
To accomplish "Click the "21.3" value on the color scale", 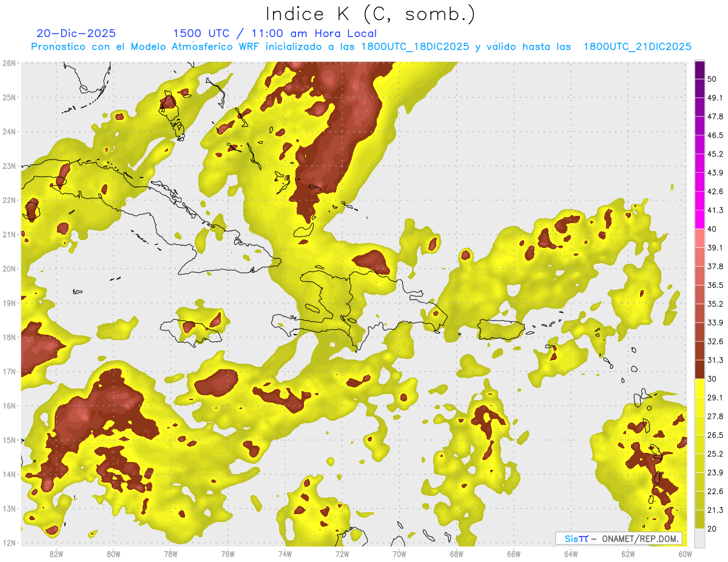I will [x=715, y=509].
